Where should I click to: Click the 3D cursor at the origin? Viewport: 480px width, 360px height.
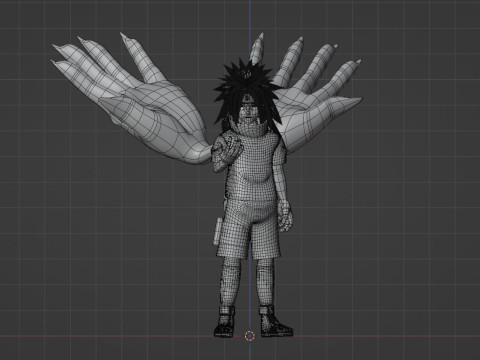click(x=250, y=336)
